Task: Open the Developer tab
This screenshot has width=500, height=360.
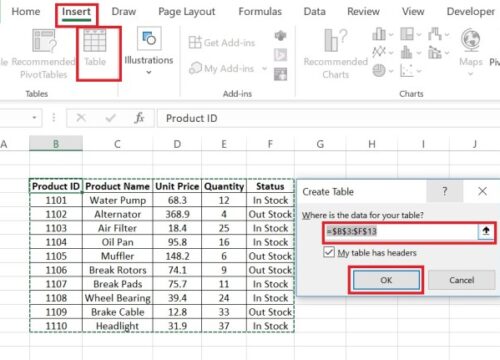Action: (x=471, y=12)
